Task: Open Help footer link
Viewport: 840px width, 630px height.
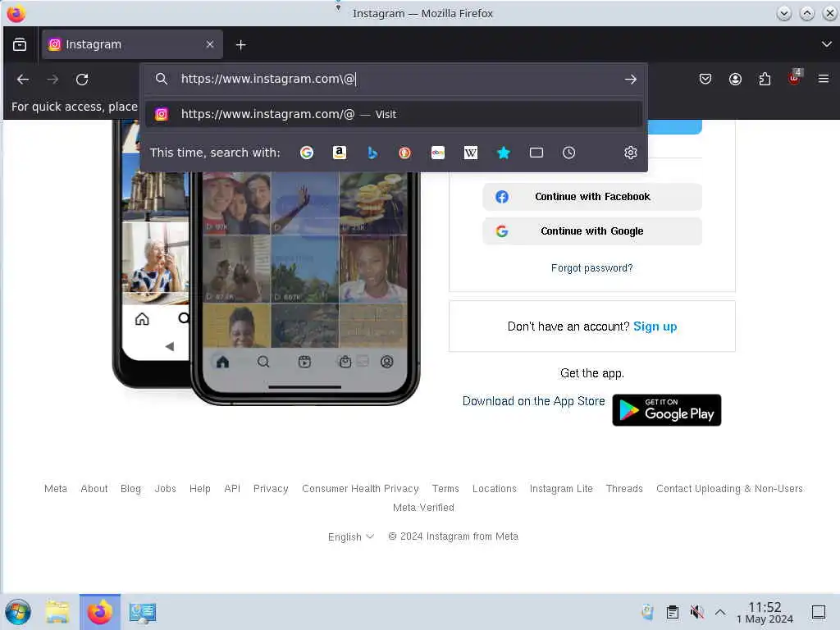Action: [200, 489]
